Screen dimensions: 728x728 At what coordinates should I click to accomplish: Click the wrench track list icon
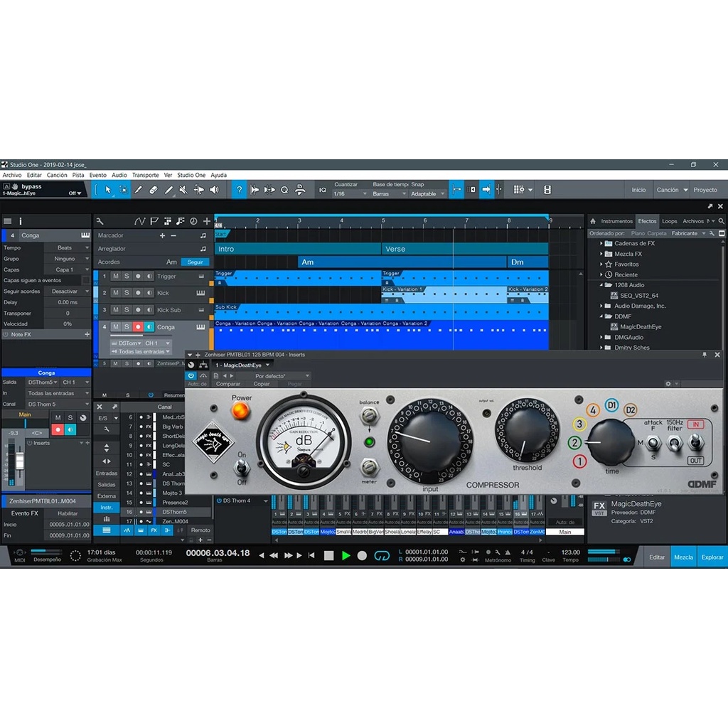pos(100,222)
